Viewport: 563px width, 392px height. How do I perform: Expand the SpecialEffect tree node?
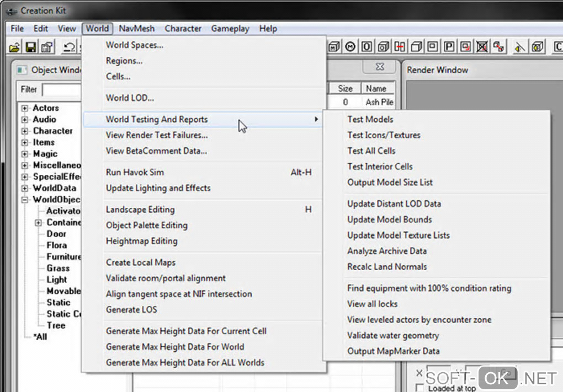coord(24,177)
